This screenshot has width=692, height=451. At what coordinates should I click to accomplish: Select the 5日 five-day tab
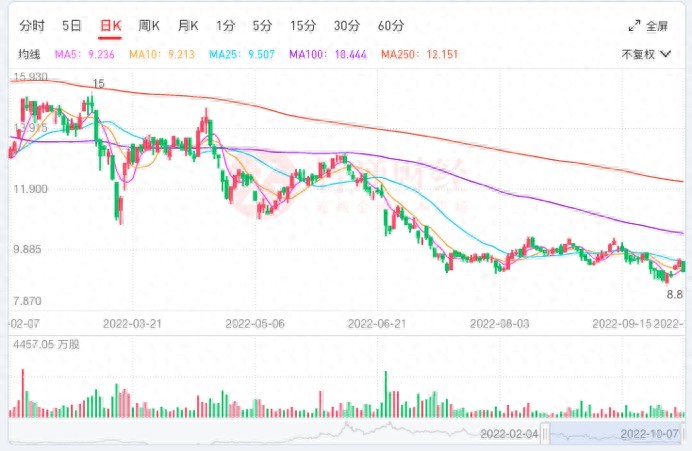[x=73, y=25]
